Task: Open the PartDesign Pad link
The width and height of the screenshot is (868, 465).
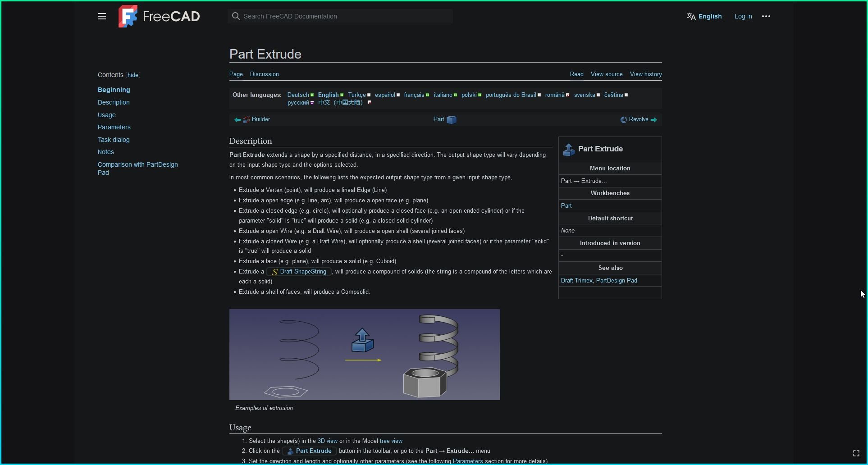Action: point(617,281)
